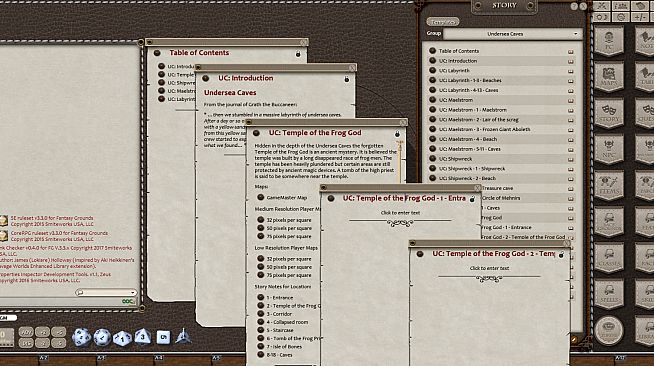Viewport: 654px width, 366px height.
Task: Open the Spells sidebar button
Action: click(609, 294)
